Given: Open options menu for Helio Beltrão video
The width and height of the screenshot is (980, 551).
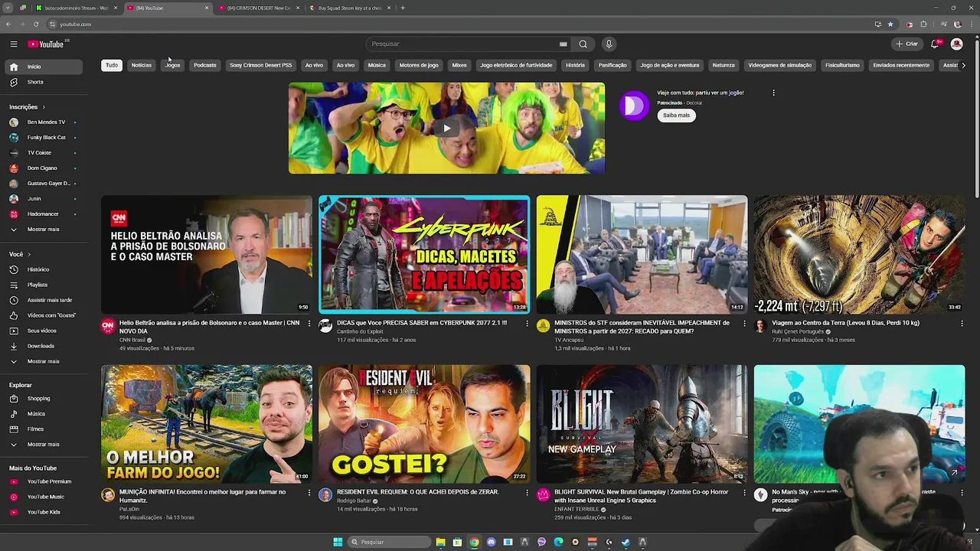Looking at the screenshot, I should pyautogui.click(x=309, y=323).
